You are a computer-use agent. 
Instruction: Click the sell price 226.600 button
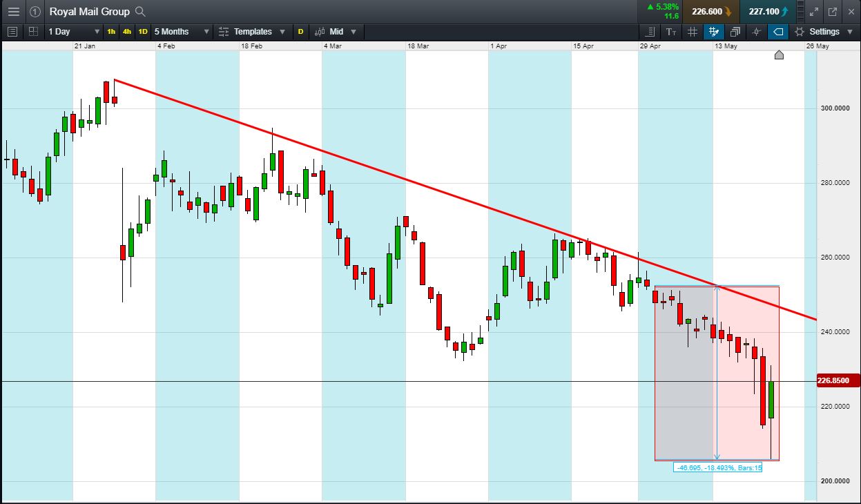point(711,11)
